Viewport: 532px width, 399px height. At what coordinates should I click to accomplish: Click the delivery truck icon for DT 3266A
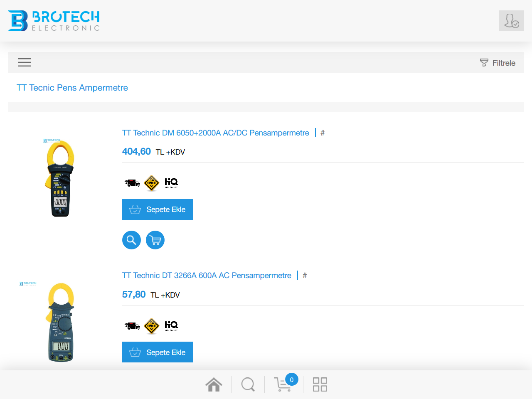[x=133, y=326]
